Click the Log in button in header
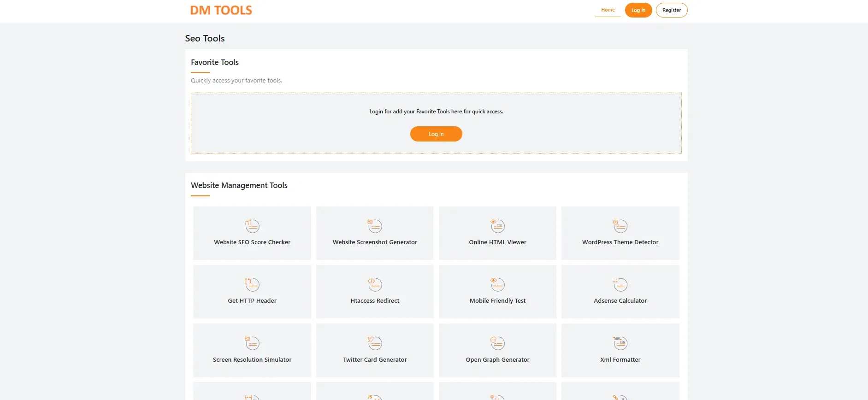The image size is (868, 400). (638, 10)
